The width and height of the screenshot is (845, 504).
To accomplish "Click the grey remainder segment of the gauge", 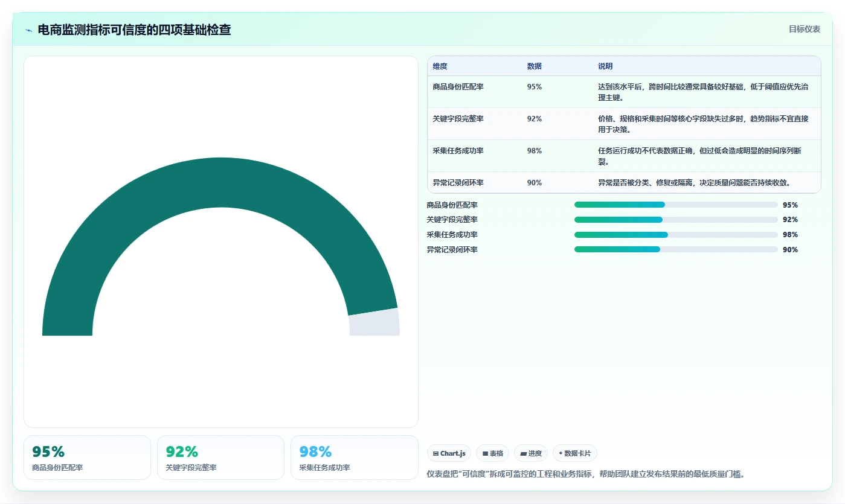I will [x=374, y=322].
